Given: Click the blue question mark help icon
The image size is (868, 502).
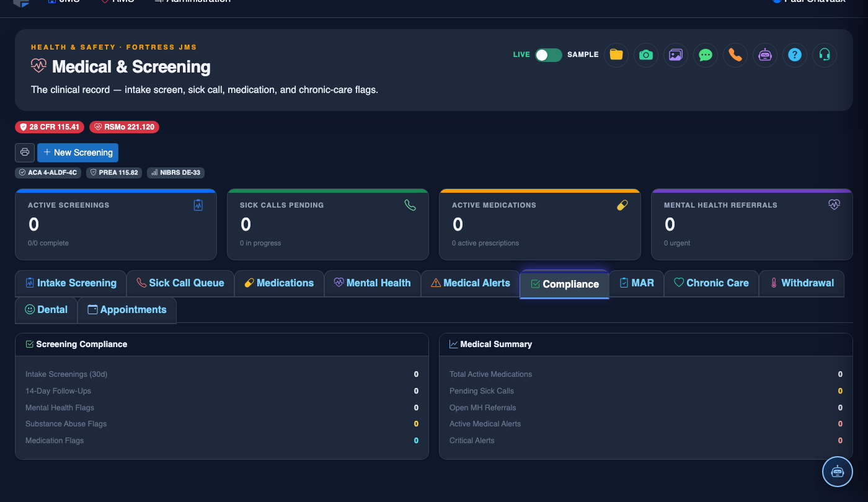Looking at the screenshot, I should 794,55.
